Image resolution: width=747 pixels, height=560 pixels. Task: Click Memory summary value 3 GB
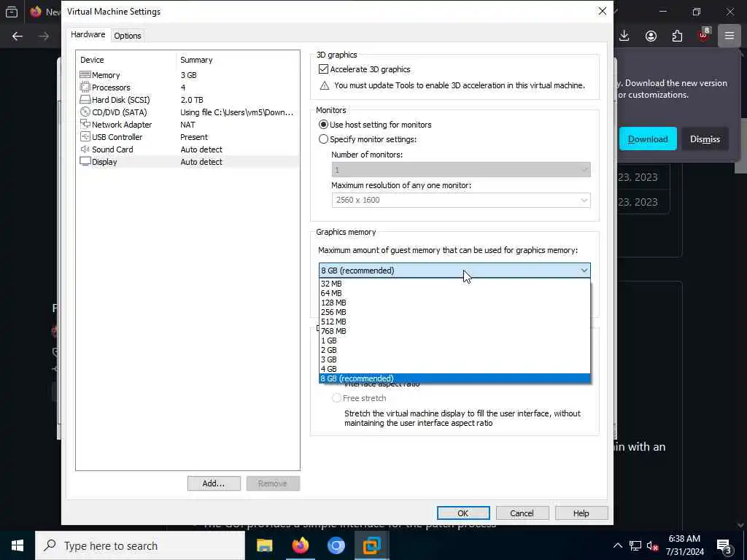point(189,75)
